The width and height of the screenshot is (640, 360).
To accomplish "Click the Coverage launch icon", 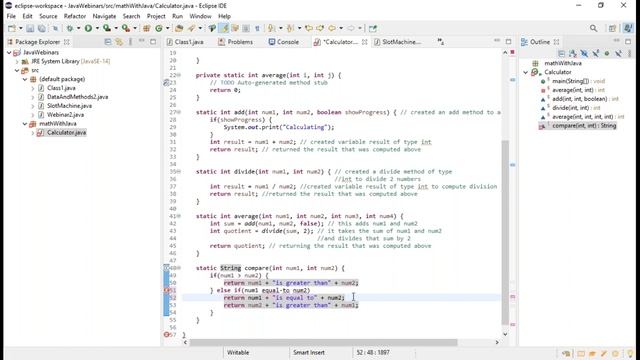I will point(107,29).
